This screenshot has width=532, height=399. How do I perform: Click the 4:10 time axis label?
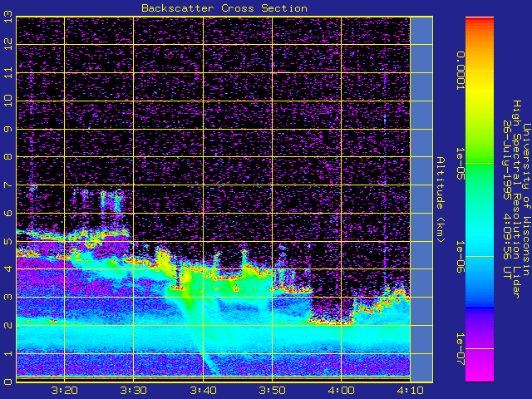[410, 391]
